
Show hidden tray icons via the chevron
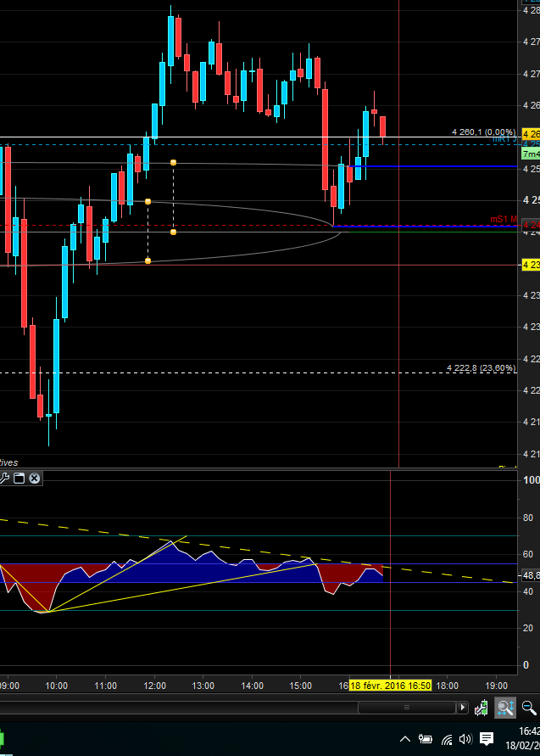pos(405,739)
